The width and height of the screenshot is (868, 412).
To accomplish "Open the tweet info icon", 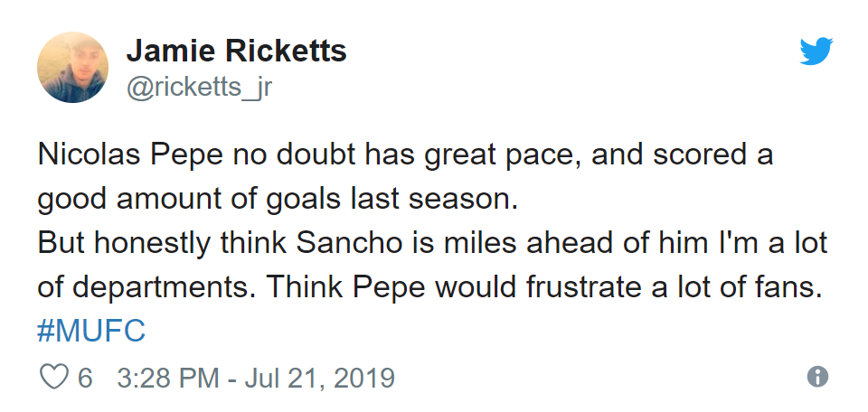I will click(x=817, y=377).
